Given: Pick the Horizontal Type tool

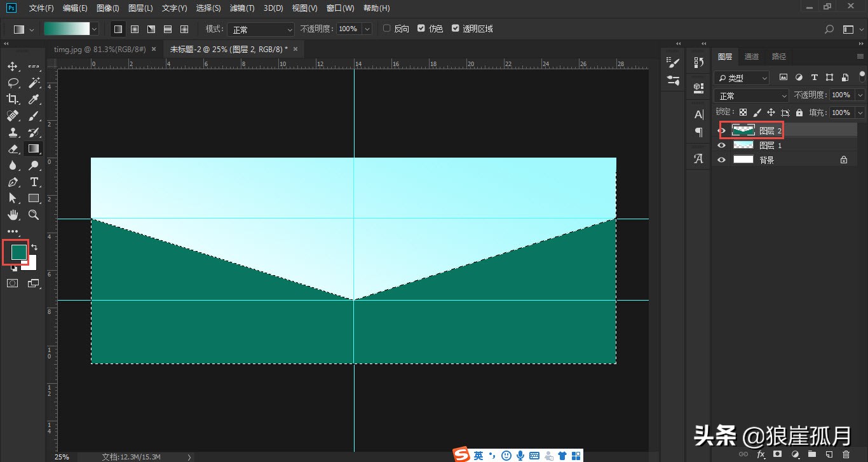Looking at the screenshot, I should click(x=34, y=182).
